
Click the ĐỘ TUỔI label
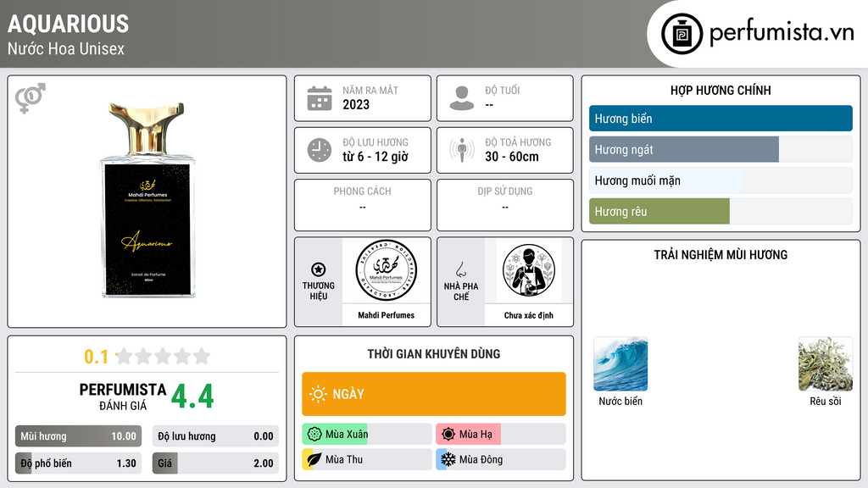coord(503,90)
